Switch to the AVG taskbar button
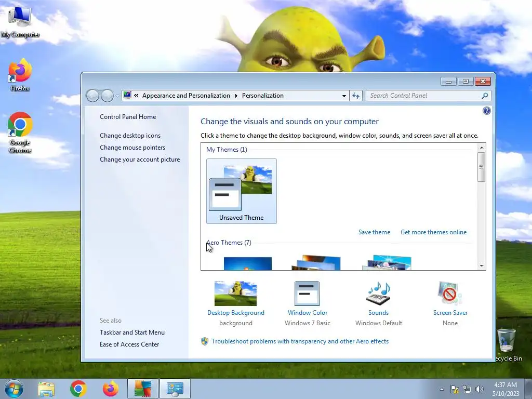532x399 pixels. point(143,389)
